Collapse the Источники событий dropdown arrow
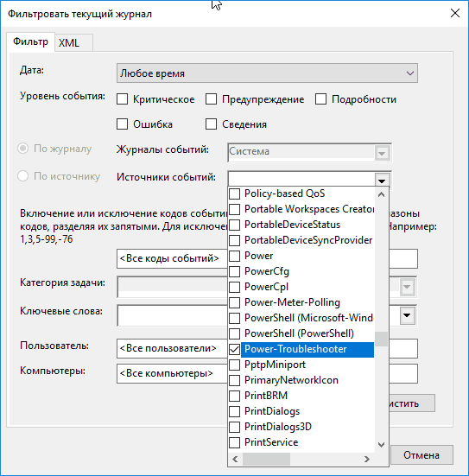Image resolution: width=469 pixels, height=476 pixels. [382, 181]
